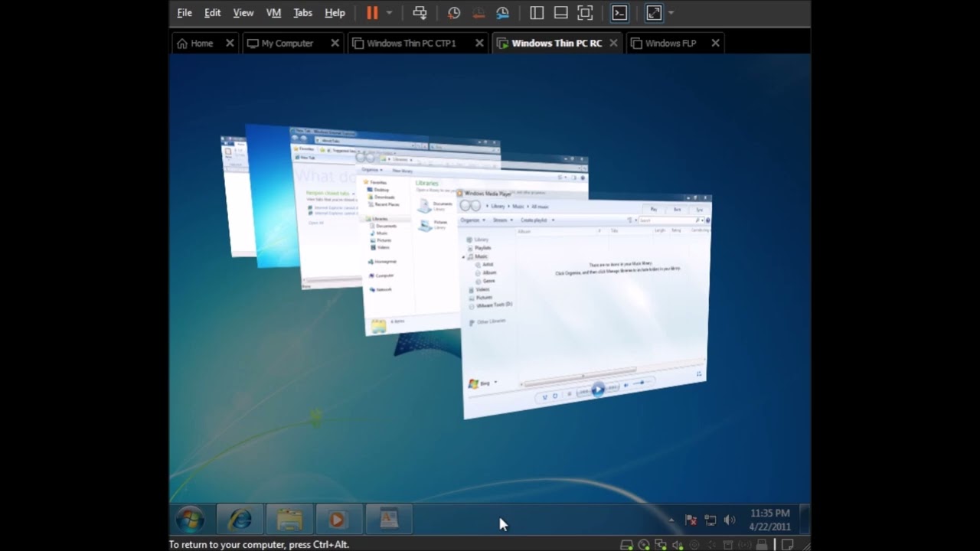Close the Windows Thin PC RC tab
This screenshot has width=980, height=551.
613,44
